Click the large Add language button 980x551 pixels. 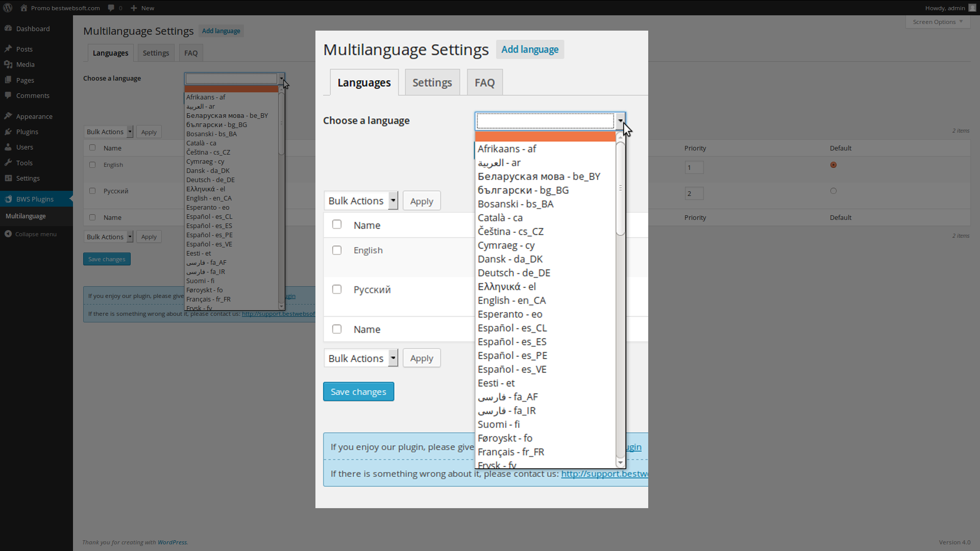(530, 49)
